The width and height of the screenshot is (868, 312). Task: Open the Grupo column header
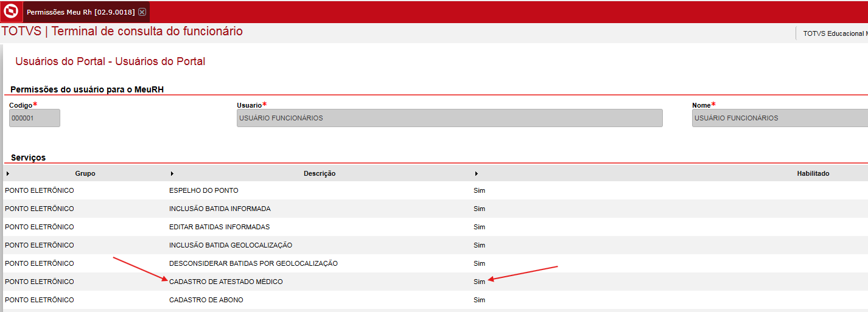[85, 173]
